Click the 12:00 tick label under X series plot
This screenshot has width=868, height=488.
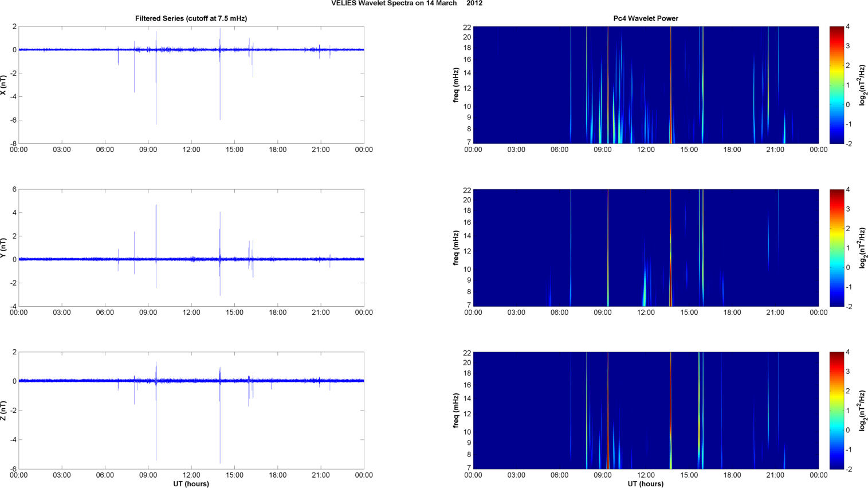click(191, 150)
